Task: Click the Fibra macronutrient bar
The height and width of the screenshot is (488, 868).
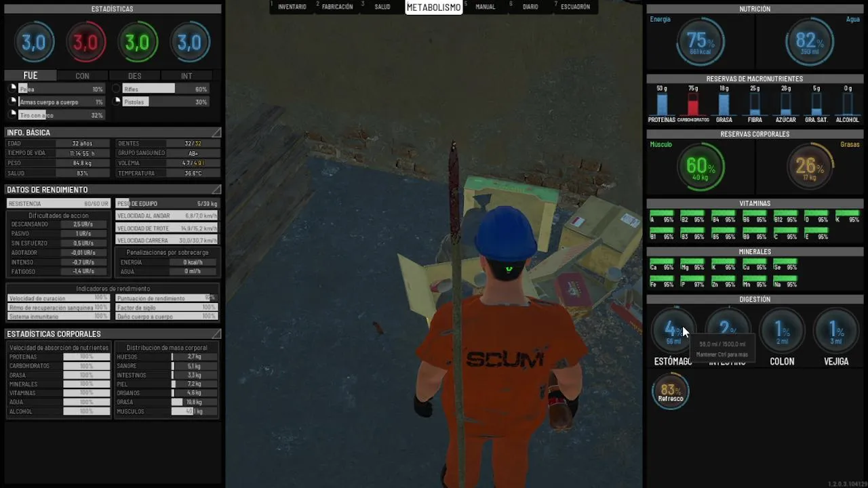Action: pyautogui.click(x=755, y=104)
